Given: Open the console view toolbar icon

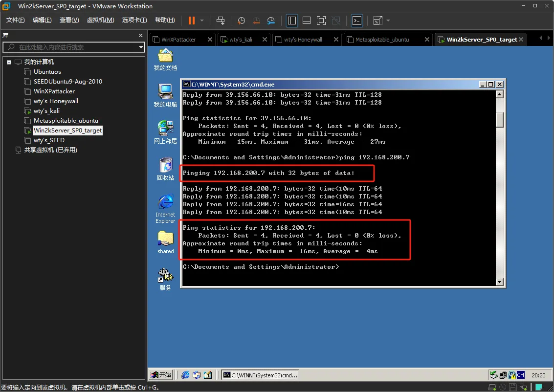Looking at the screenshot, I should coord(357,21).
